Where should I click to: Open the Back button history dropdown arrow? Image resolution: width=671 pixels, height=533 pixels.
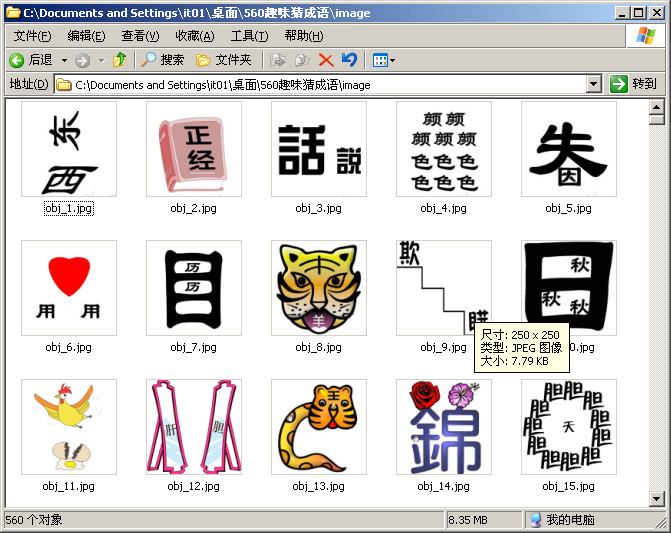tap(62, 60)
